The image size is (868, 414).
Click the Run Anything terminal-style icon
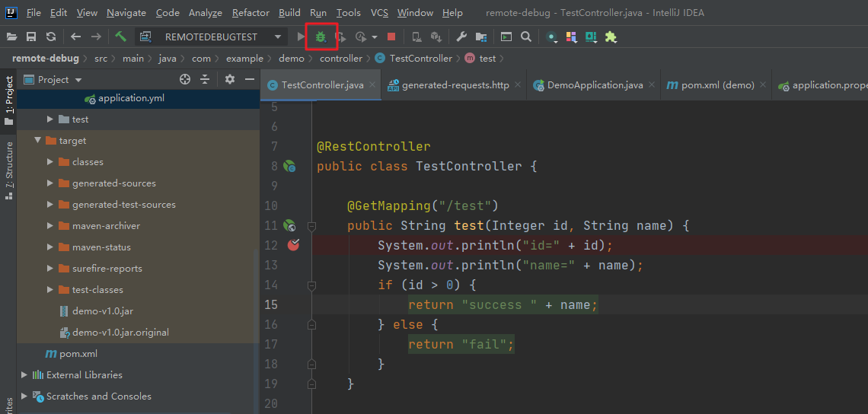506,37
